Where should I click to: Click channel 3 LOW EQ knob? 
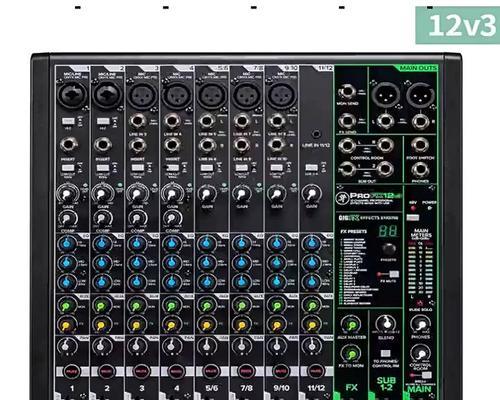point(137,283)
